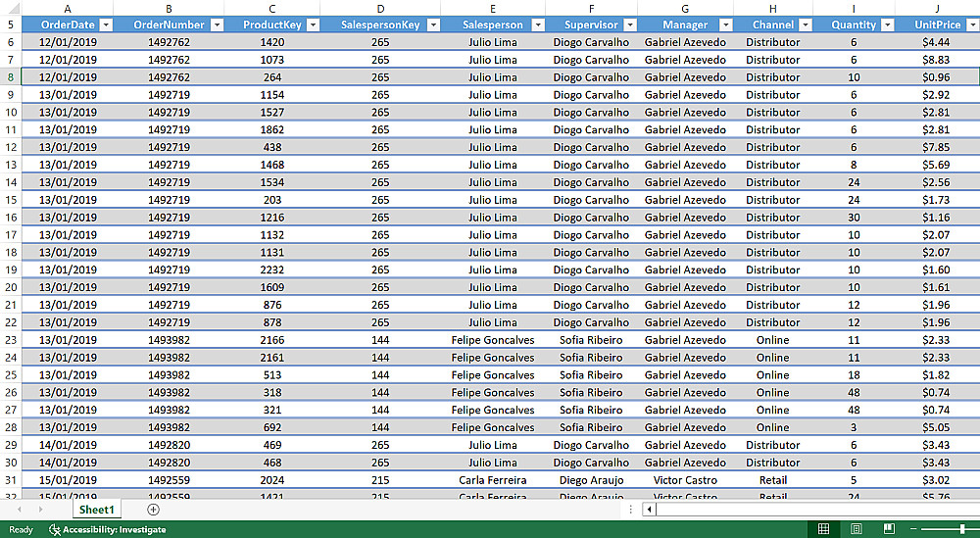980x538 pixels.
Task: Select column B header
Action: [x=169, y=9]
